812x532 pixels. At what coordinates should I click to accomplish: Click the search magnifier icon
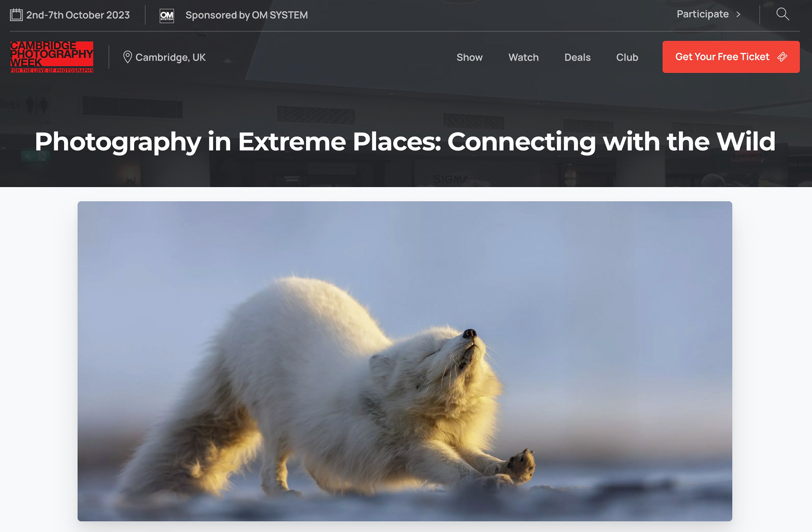782,14
